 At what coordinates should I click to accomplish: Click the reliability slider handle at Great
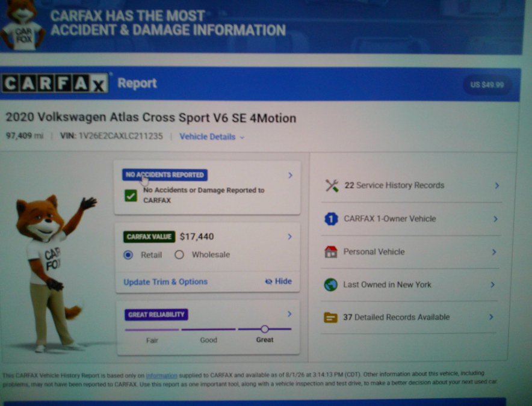(x=265, y=329)
